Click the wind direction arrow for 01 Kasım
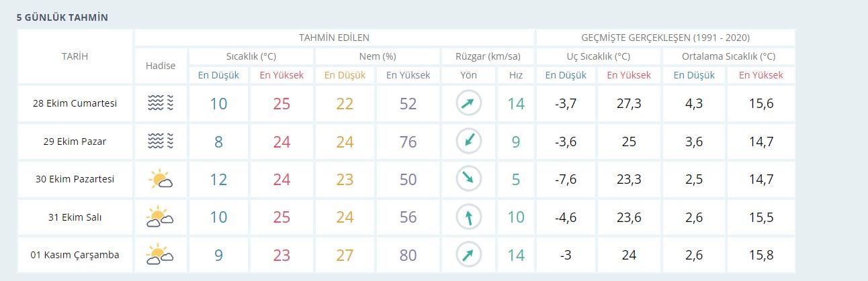 tap(468, 256)
